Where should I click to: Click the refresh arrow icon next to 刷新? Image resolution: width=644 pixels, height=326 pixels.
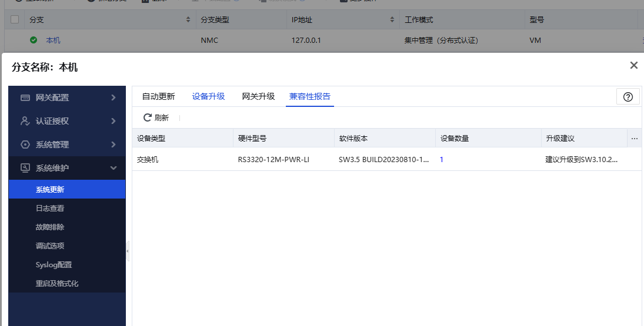pyautogui.click(x=147, y=117)
